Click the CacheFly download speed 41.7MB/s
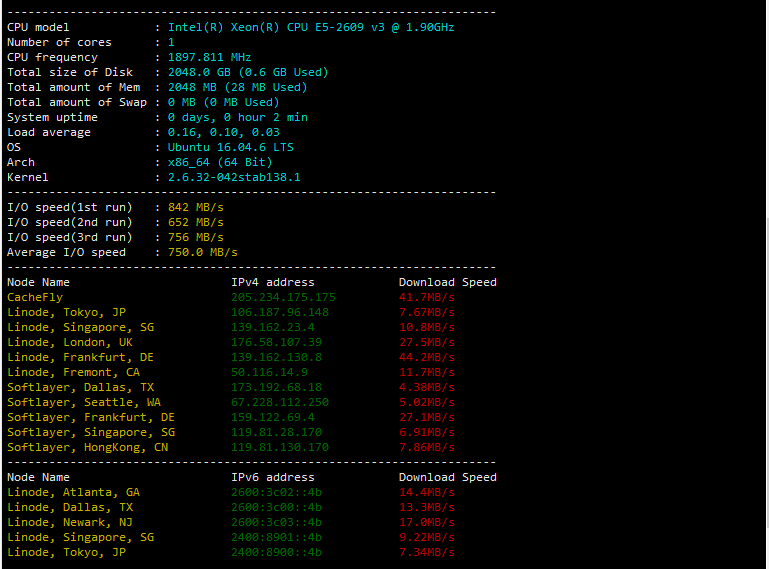Viewport: 769px width, 569px height. coord(427,297)
